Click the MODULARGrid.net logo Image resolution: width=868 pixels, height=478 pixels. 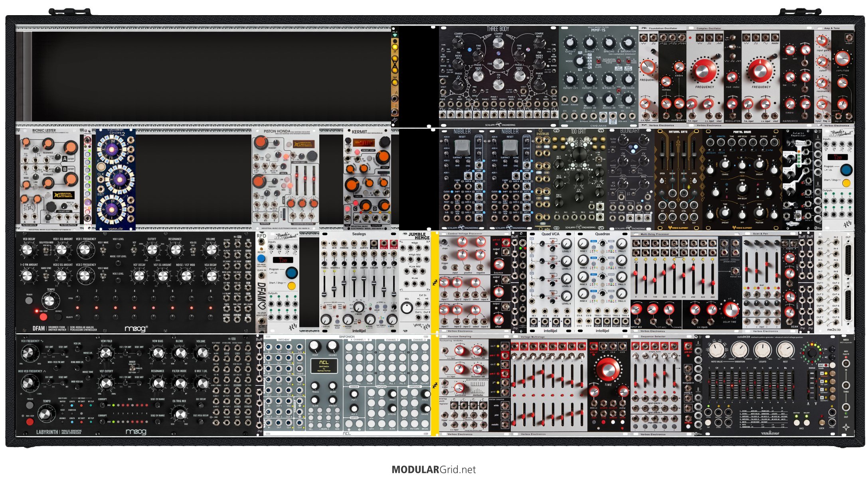tap(434, 469)
